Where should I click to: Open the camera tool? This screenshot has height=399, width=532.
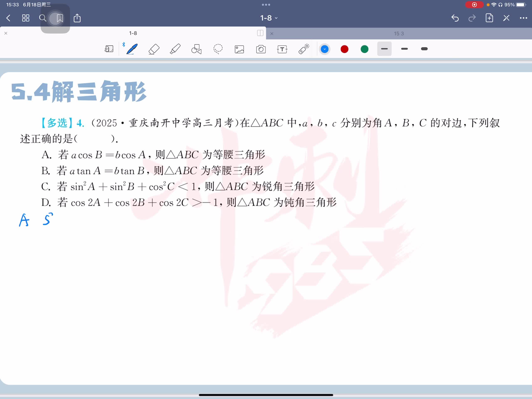[261, 49]
